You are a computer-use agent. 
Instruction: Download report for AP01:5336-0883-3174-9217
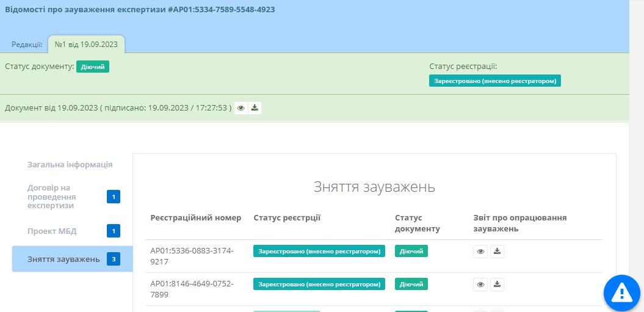pos(497,251)
